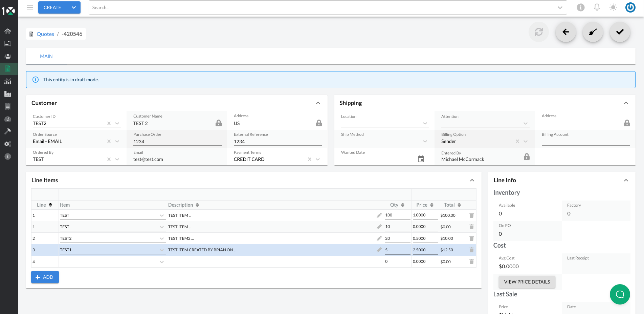
Task: Open notifications bell in top bar
Action: pos(597,7)
